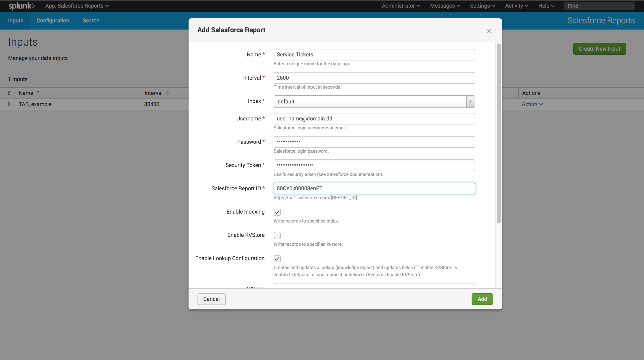
Task: Uncheck Enable Lookup Configuration checkbox
Action: pyautogui.click(x=277, y=259)
